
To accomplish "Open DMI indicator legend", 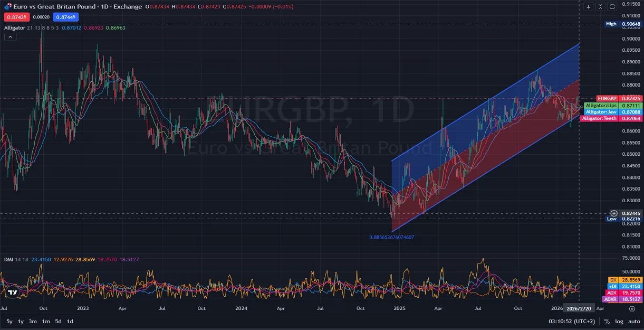I will [8, 259].
